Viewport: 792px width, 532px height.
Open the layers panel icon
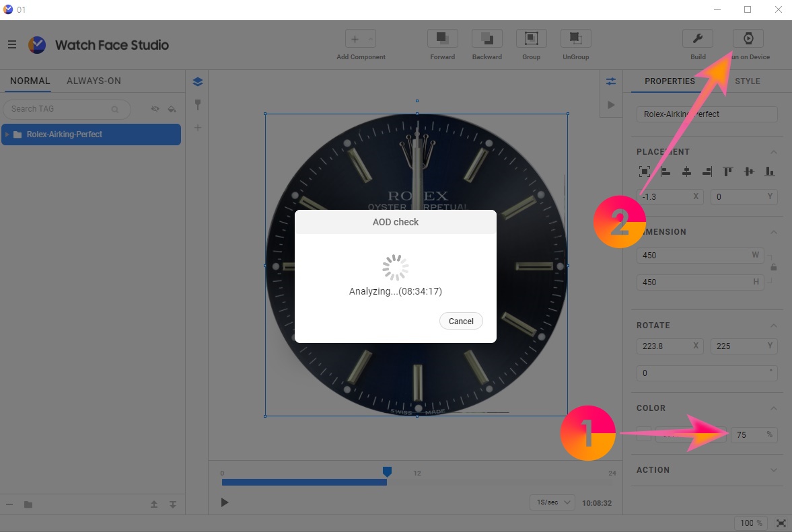click(197, 82)
